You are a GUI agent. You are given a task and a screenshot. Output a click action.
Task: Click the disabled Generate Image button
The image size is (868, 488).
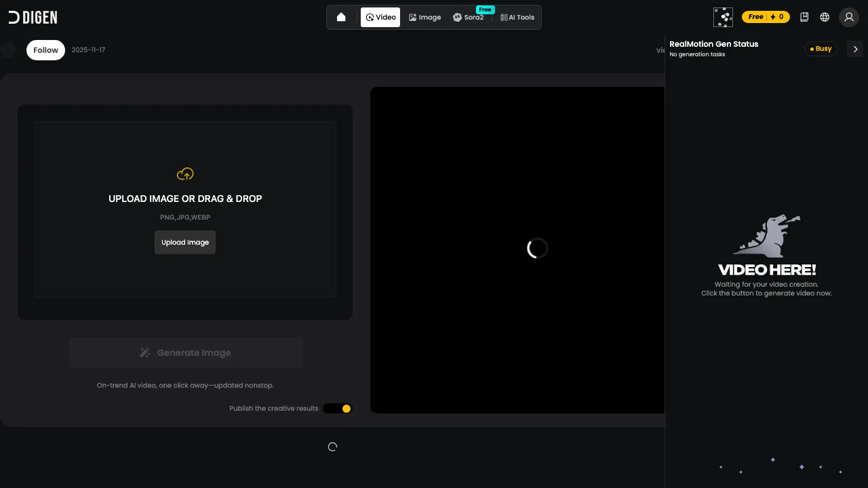tap(185, 352)
